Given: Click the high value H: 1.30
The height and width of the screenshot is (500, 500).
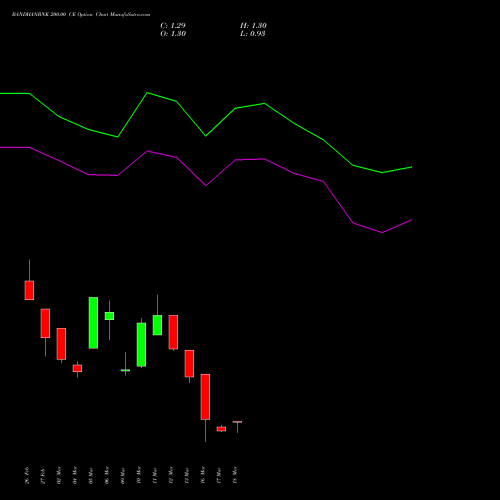Looking at the screenshot, I should point(253,26).
